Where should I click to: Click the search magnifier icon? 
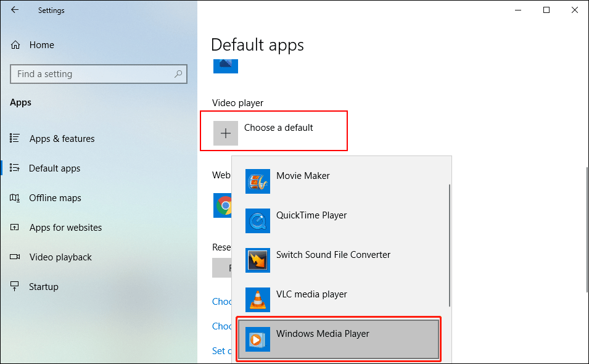pyautogui.click(x=178, y=74)
